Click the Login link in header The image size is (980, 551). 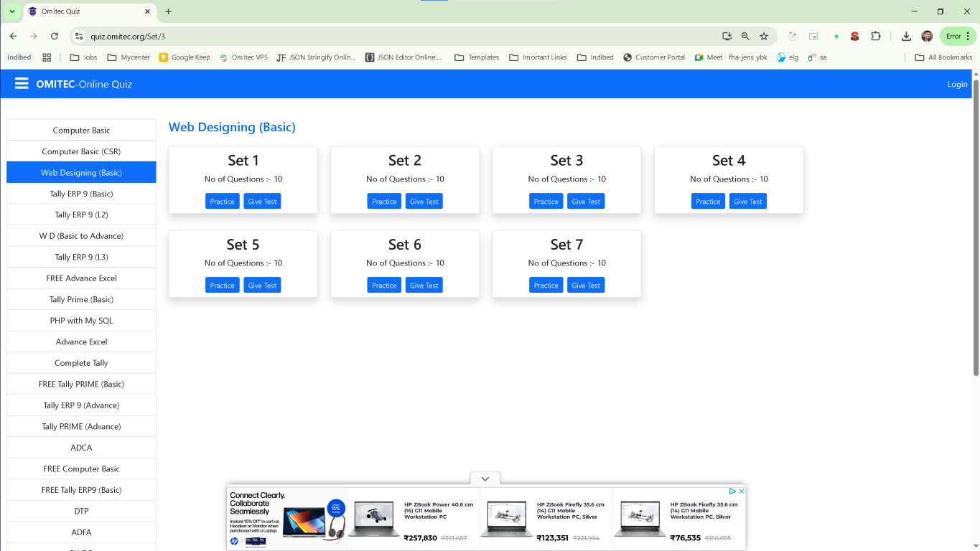[957, 84]
